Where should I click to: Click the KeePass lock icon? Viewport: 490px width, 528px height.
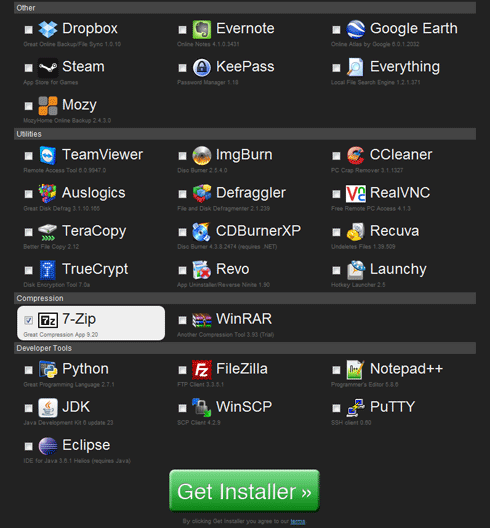(201, 68)
